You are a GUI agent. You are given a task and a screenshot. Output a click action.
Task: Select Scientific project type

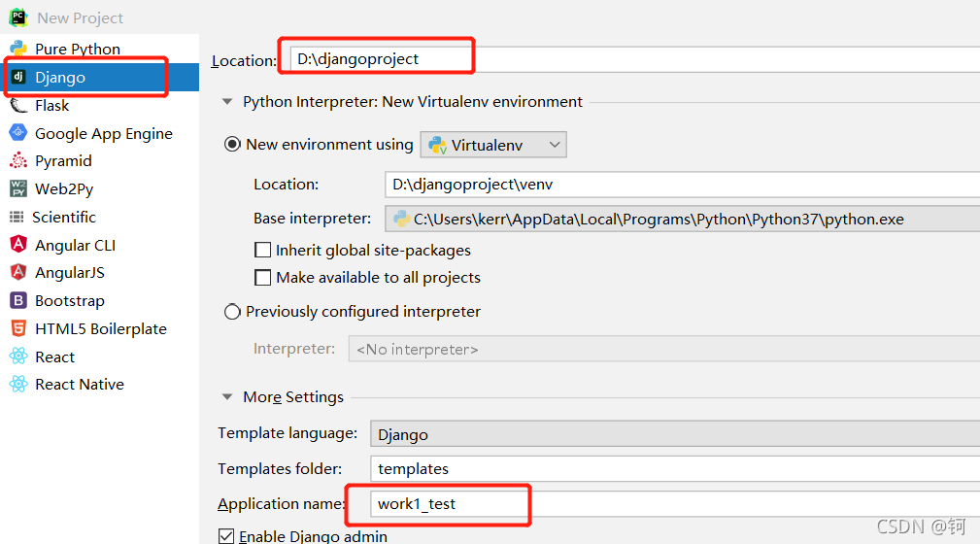[x=99, y=217]
